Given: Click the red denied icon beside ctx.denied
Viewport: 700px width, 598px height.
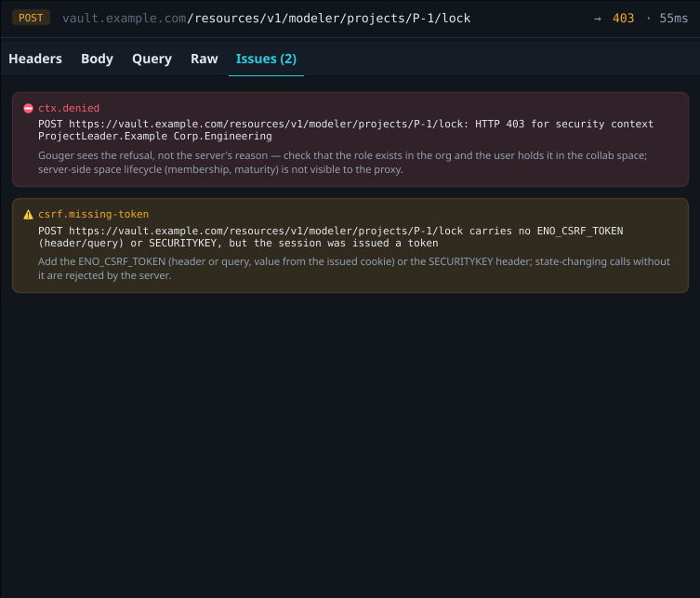Looking at the screenshot, I should 28,108.
